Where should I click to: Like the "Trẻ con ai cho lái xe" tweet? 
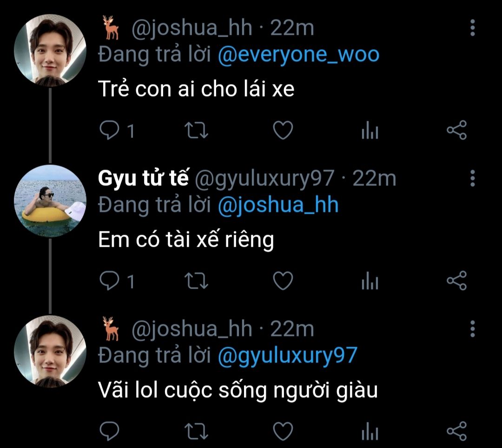pyautogui.click(x=282, y=131)
